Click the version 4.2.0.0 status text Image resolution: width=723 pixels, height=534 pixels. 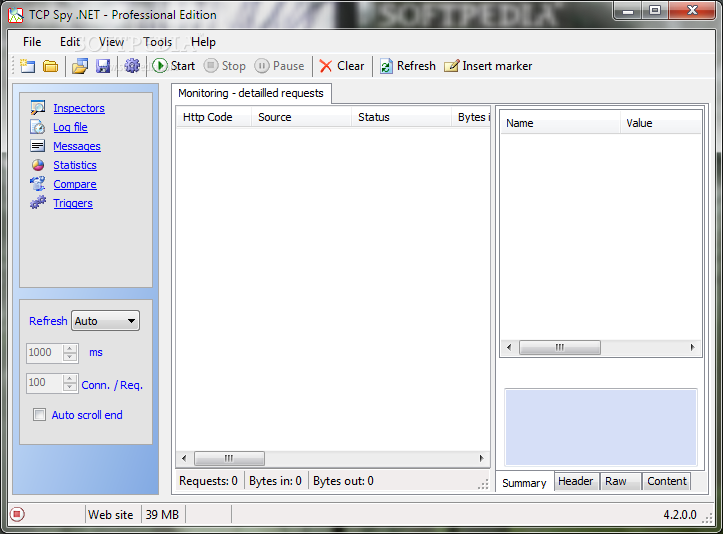click(680, 515)
